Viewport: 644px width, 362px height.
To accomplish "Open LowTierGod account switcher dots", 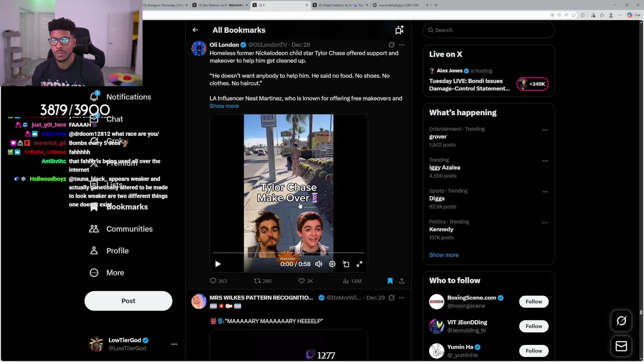I will pyautogui.click(x=174, y=344).
